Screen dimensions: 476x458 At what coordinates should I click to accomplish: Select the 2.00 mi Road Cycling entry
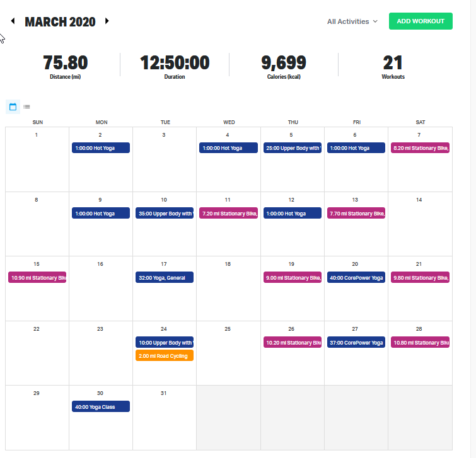click(165, 356)
